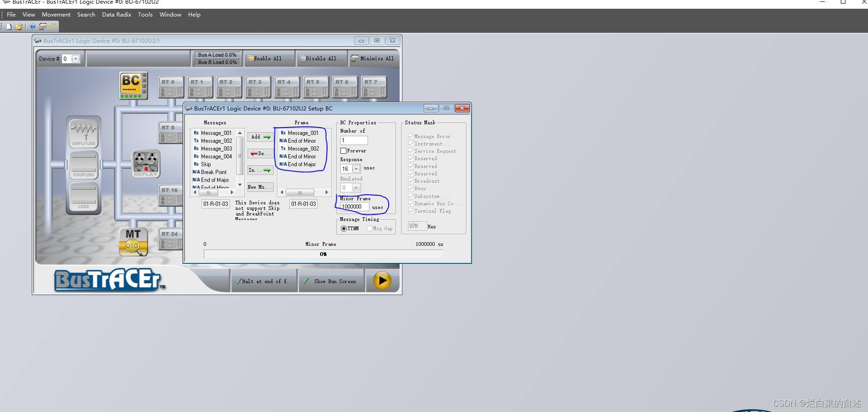Click the RT 0 remote terminal icon
Screen dimensions: 868x412
click(x=171, y=87)
